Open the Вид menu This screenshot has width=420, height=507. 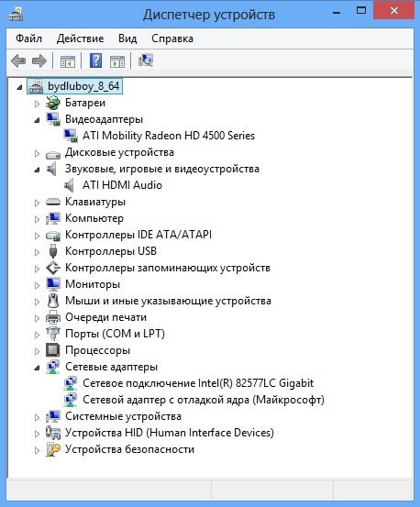click(x=127, y=39)
